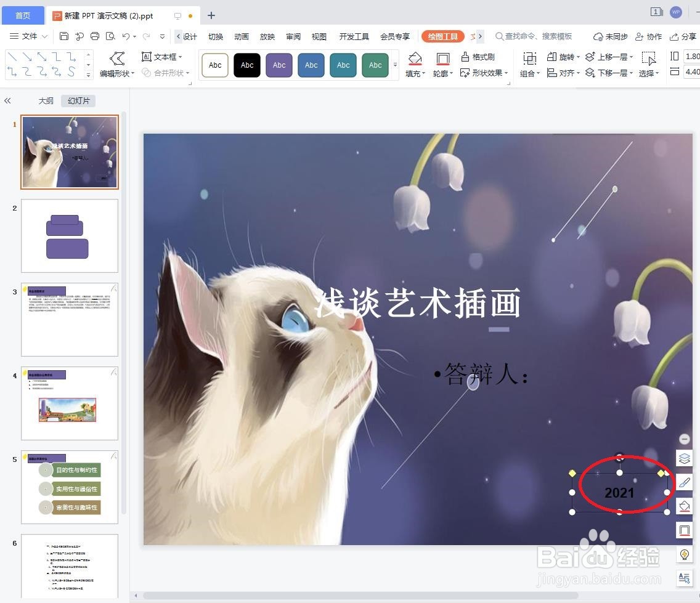Click the WP user avatar icon
Screen dimensions: 700x603
pos(676,12)
